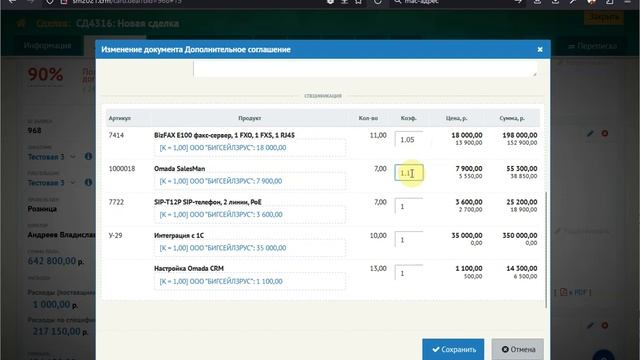Click product name Интеграция с 1С

click(x=179, y=236)
